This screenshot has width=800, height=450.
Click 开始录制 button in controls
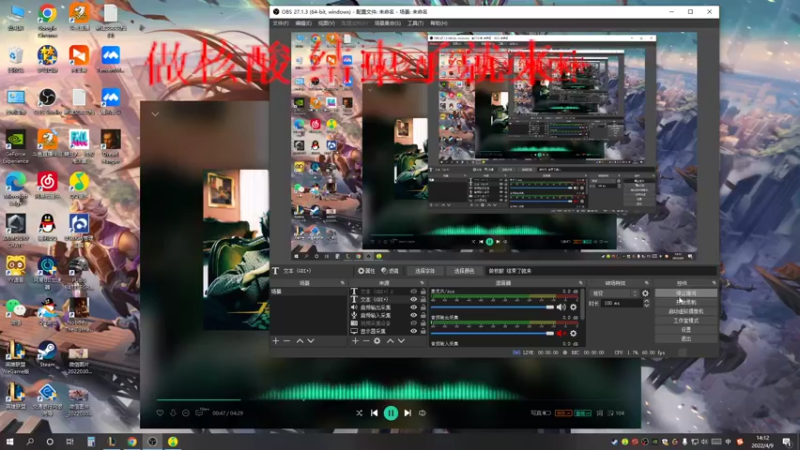(x=686, y=302)
